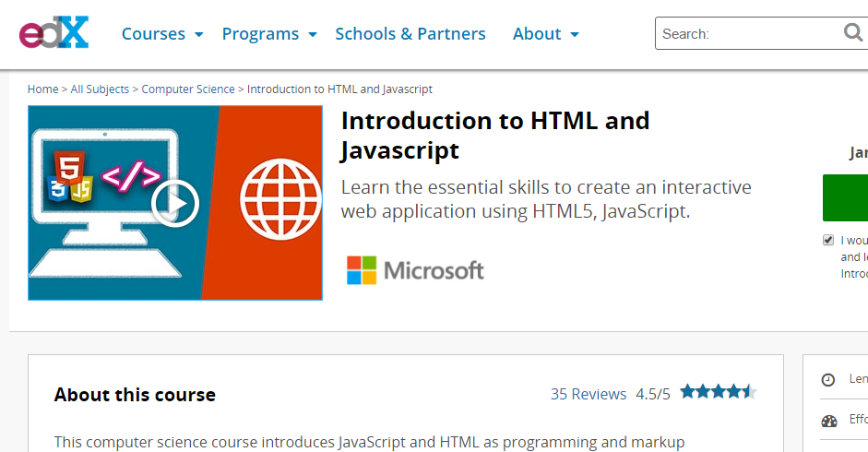Click the Microsoft logo
The height and width of the screenshot is (452, 868).
[415, 270]
